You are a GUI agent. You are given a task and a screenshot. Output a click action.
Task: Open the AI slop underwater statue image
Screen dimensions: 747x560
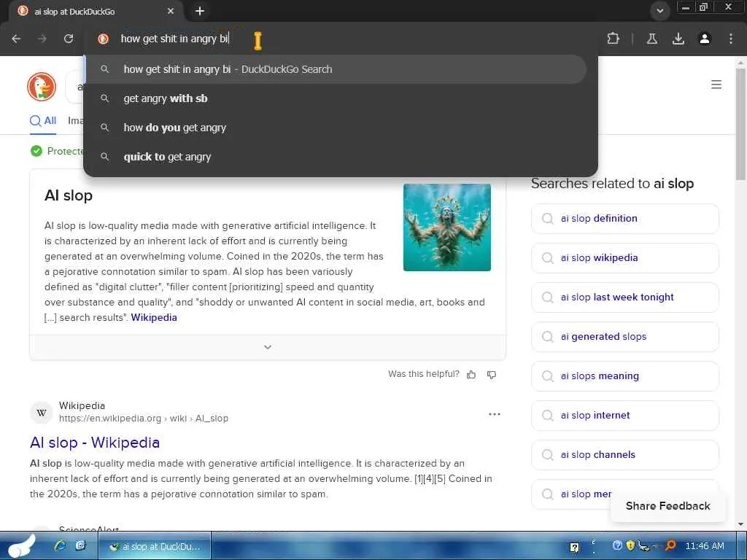click(x=447, y=227)
